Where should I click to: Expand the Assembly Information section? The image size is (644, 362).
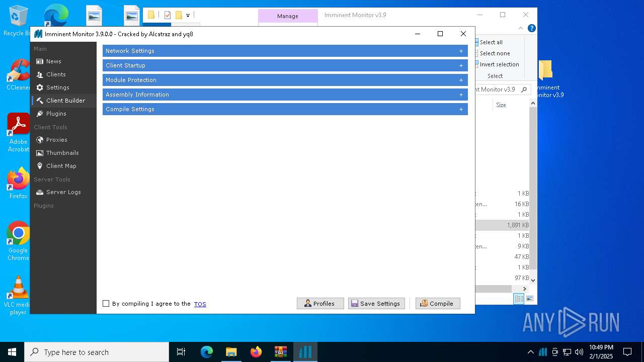coord(285,95)
